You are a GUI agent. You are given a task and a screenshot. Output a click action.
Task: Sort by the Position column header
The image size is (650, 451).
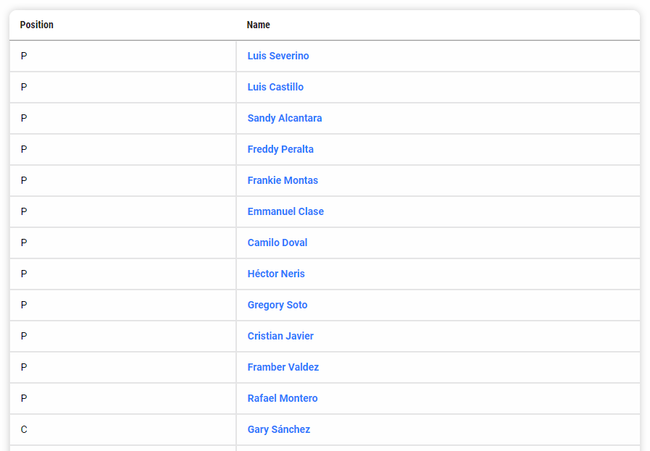pyautogui.click(x=37, y=25)
